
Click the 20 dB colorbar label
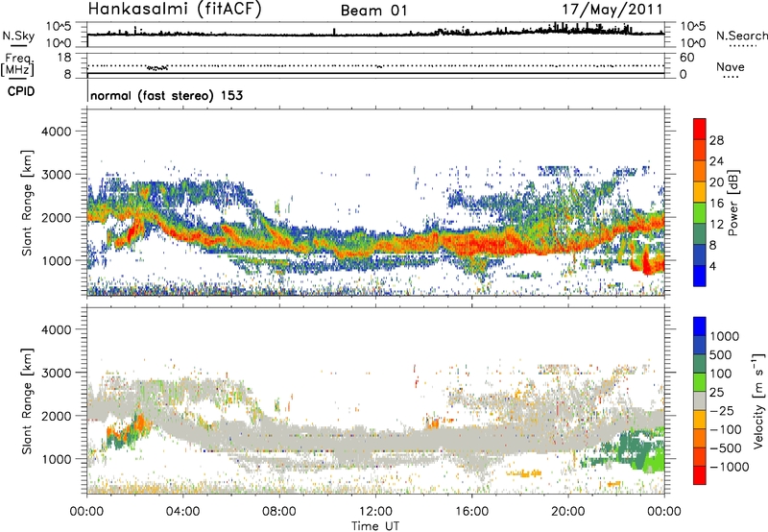716,182
